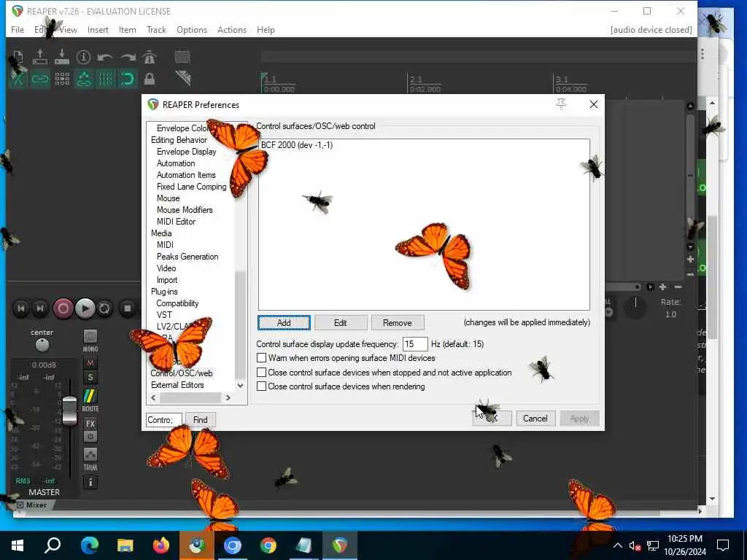747x560 pixels.
Task: Click the preferences search field
Action: pos(164,420)
